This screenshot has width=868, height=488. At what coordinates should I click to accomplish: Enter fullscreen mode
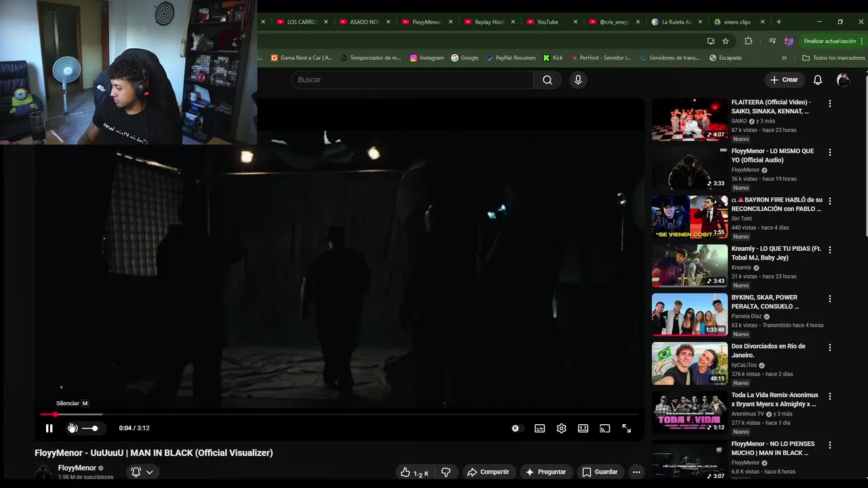(x=627, y=428)
